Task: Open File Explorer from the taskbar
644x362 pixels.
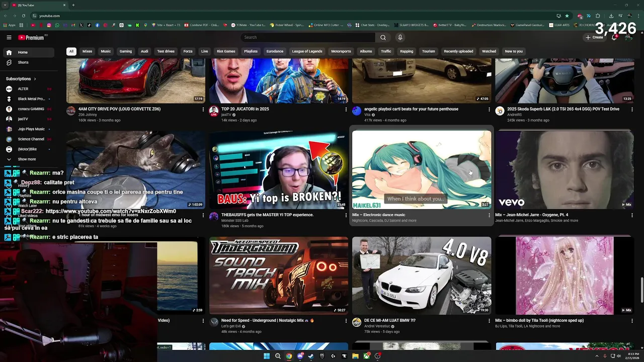Action: point(355,356)
